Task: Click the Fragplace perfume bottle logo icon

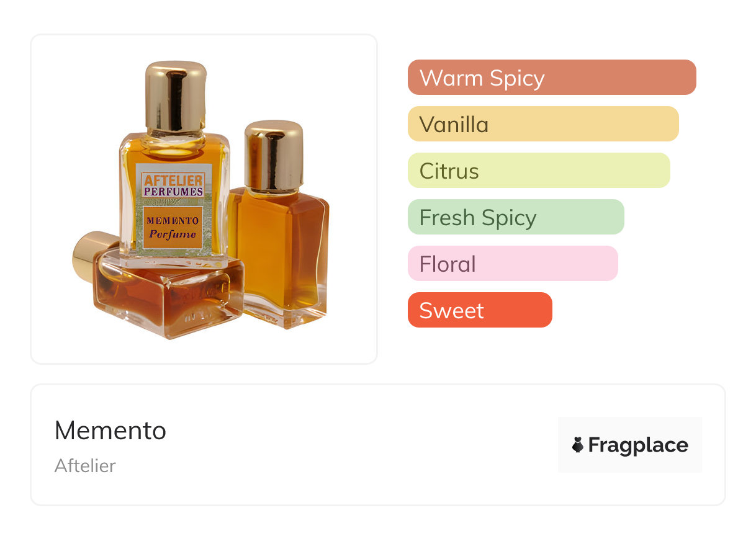Action: coord(578,445)
